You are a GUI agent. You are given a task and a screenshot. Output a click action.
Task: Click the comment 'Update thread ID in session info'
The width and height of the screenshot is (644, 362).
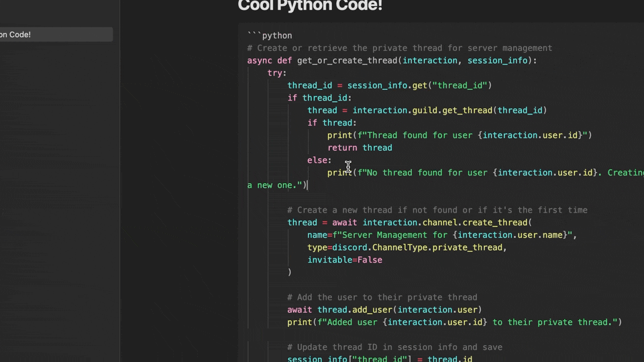394,347
